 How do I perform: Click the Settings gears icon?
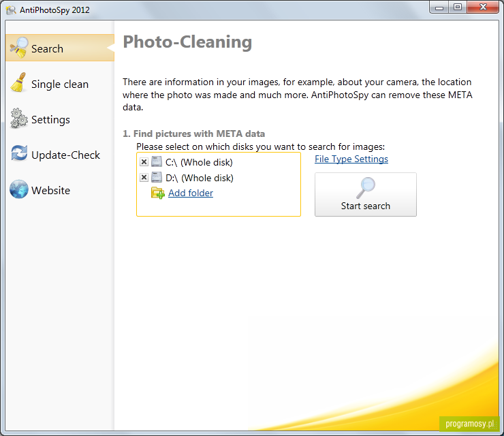[x=19, y=119]
